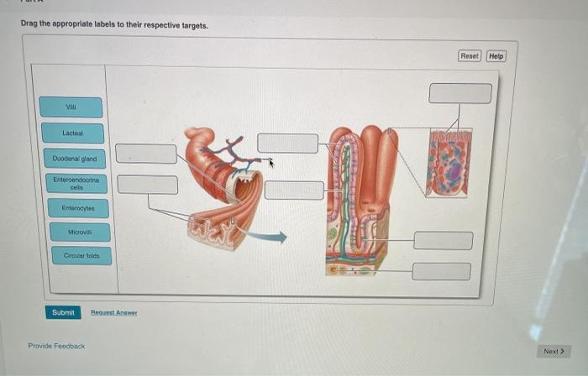588x376 pixels.
Task: Click the Provide Feedback link
Action: [x=56, y=346]
